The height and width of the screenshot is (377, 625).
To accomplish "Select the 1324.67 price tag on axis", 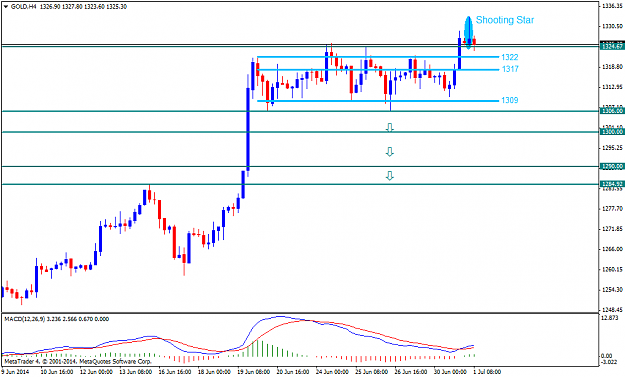I will pyautogui.click(x=613, y=46).
